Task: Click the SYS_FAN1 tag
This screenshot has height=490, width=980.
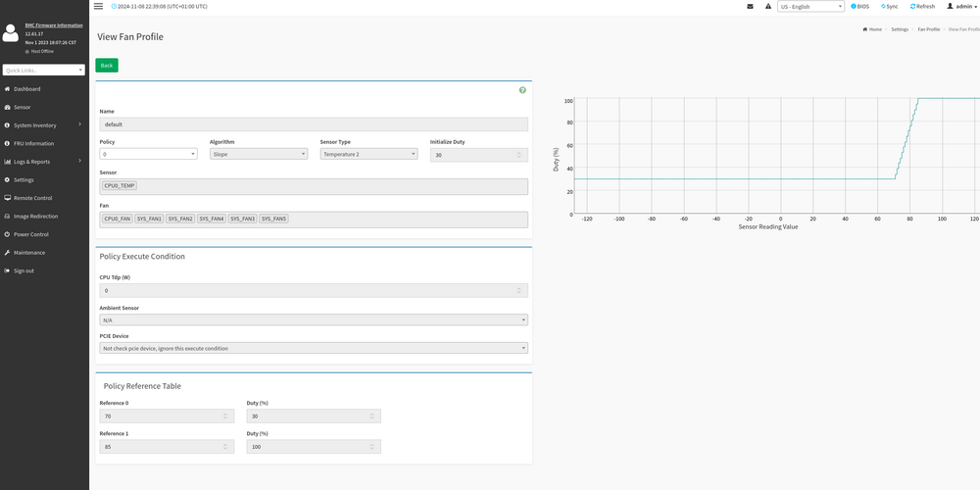Action: click(x=149, y=219)
